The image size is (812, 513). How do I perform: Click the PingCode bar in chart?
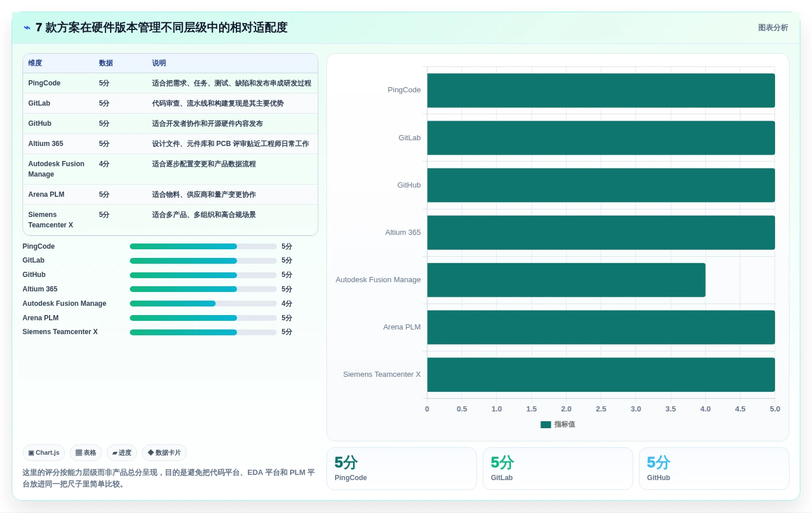(601, 91)
